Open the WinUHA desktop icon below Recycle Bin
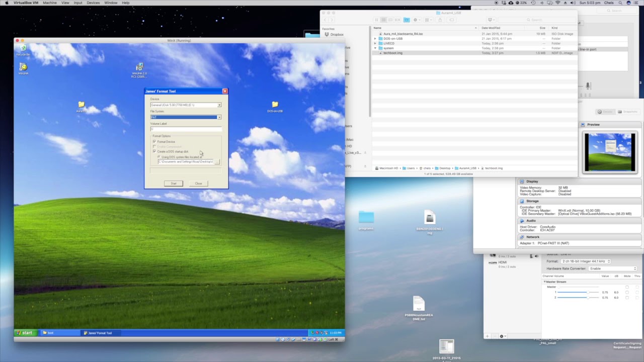Image resolution: width=644 pixels, height=362 pixels. 23,69
